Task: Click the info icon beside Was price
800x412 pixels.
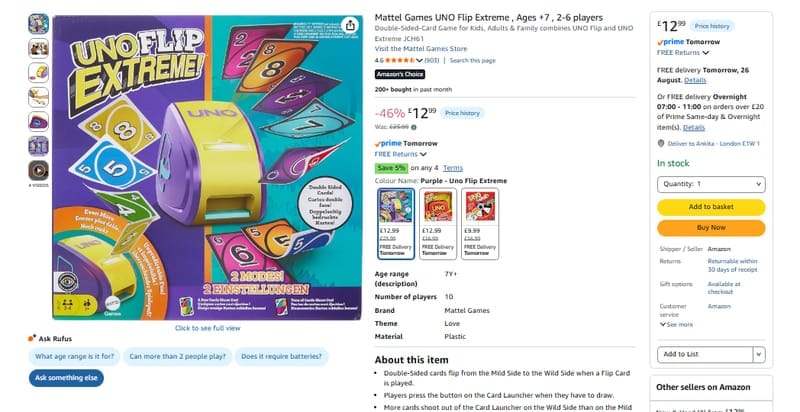Action: coord(414,127)
